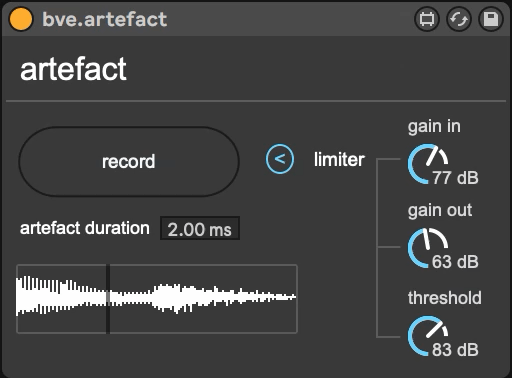Click the artefact duration label
Image resolution: width=512 pixels, height=378 pixels.
[85, 228]
